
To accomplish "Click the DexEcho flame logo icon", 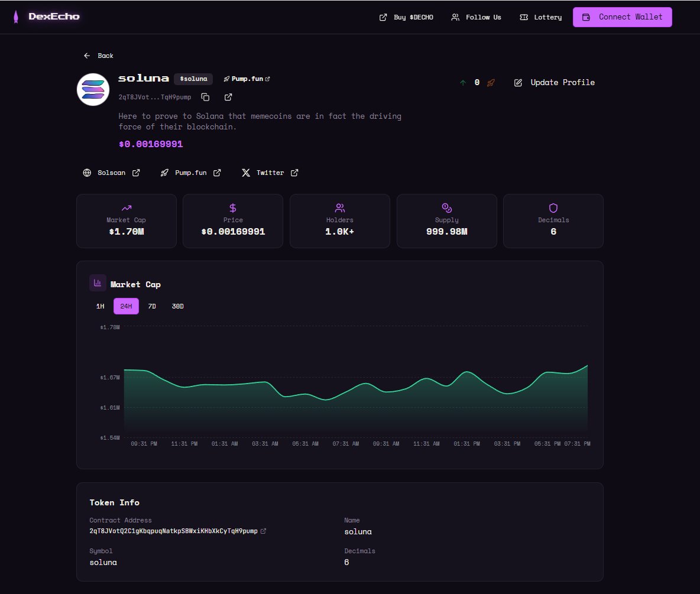I will pyautogui.click(x=16, y=17).
